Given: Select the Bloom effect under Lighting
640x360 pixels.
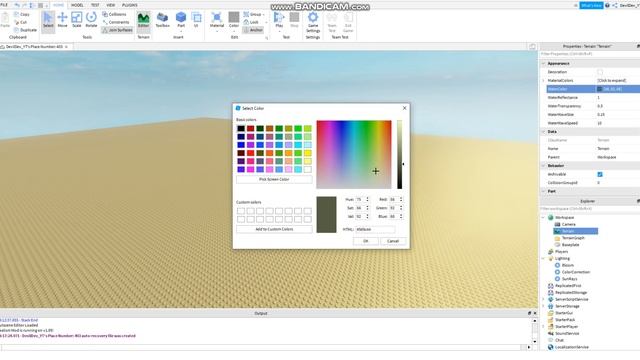Looking at the screenshot, I should 567,265.
